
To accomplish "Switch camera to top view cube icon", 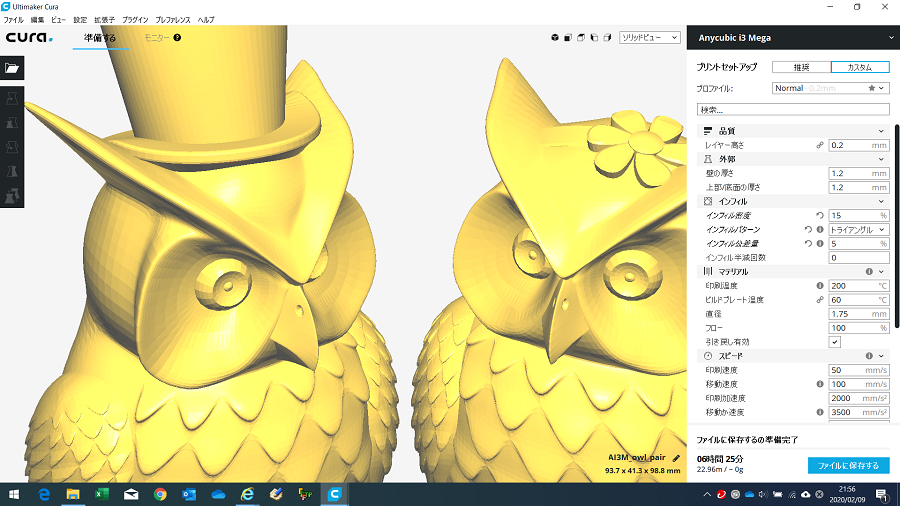I will (581, 37).
